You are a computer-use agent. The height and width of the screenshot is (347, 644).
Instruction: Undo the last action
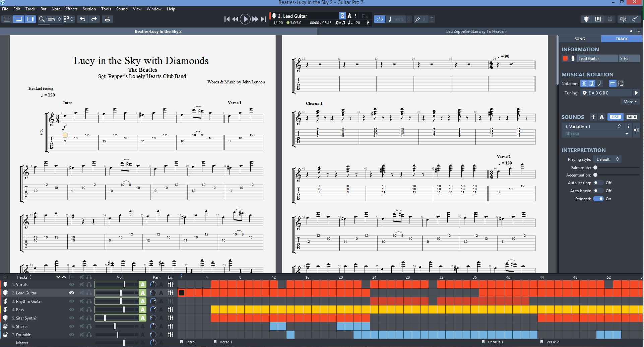[x=82, y=19]
